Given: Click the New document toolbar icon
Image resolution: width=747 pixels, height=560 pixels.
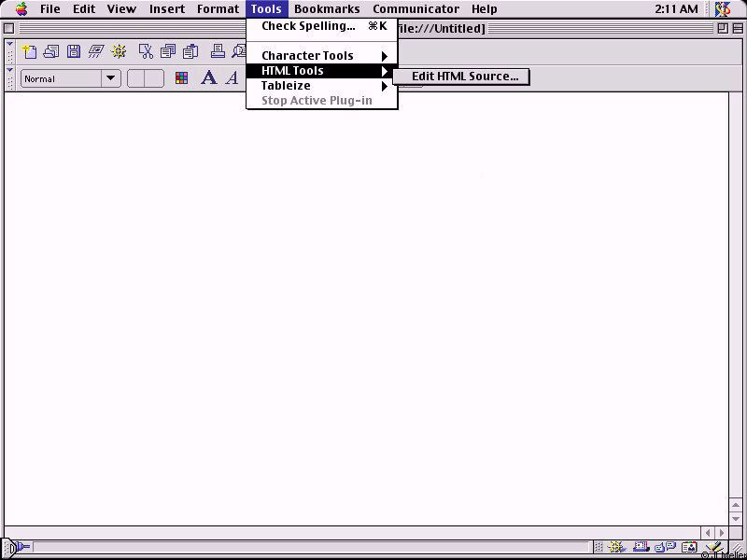Looking at the screenshot, I should [29, 51].
